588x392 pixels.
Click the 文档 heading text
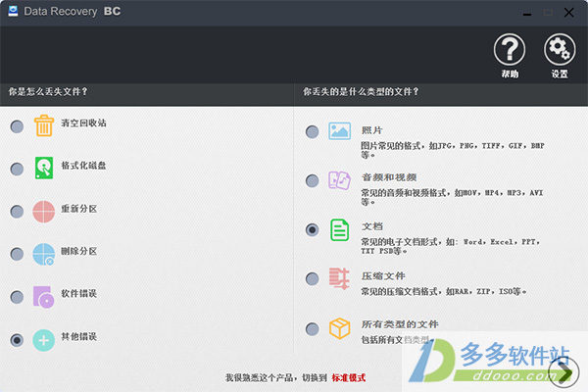(372, 226)
